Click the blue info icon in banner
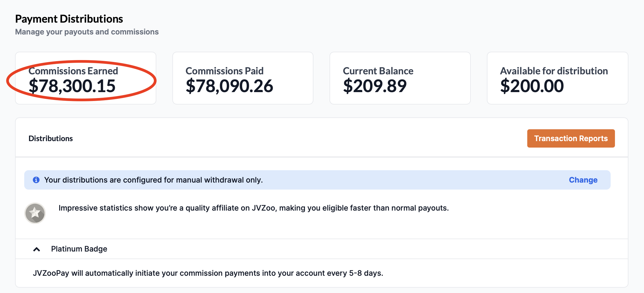 [x=36, y=180]
